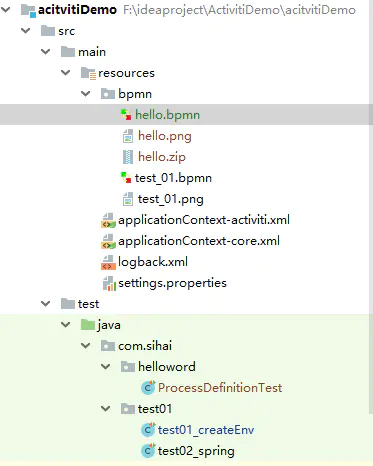This screenshot has height=466, width=373.
Task: Click the logback.xml file icon
Action: click(108, 262)
